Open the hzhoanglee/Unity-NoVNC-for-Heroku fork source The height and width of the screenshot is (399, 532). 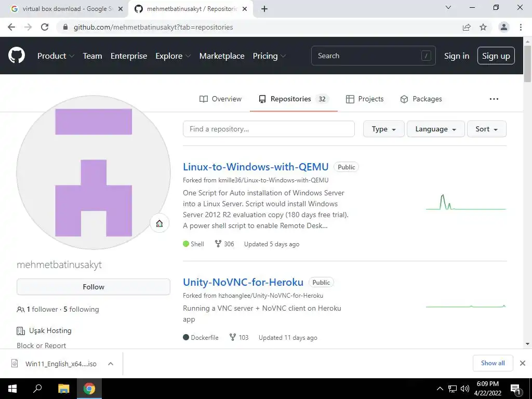(x=271, y=296)
